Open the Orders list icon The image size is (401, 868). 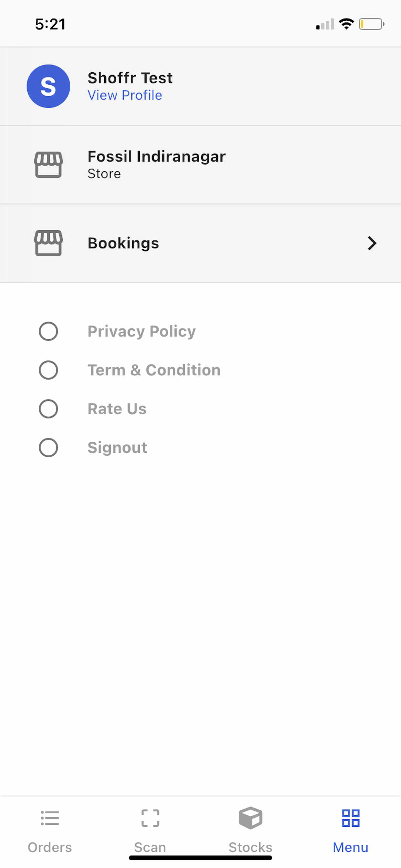(50, 818)
